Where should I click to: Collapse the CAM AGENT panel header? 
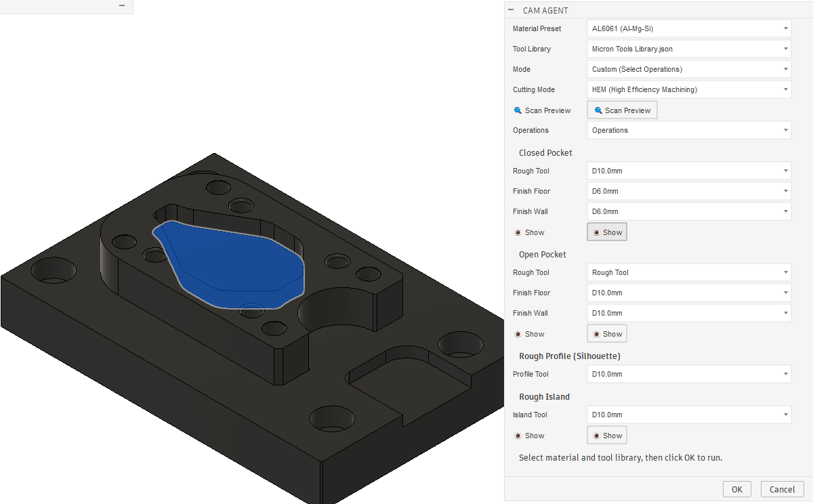511,10
